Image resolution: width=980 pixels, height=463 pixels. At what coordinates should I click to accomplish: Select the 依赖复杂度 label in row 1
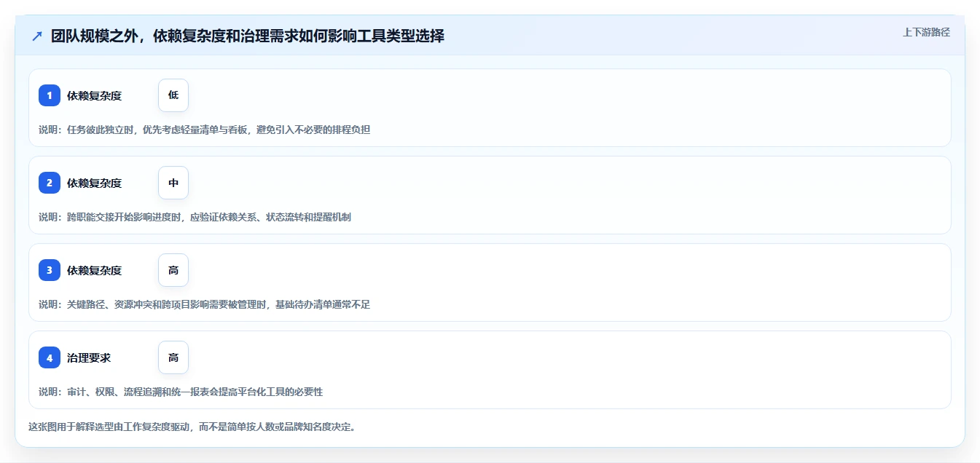94,95
